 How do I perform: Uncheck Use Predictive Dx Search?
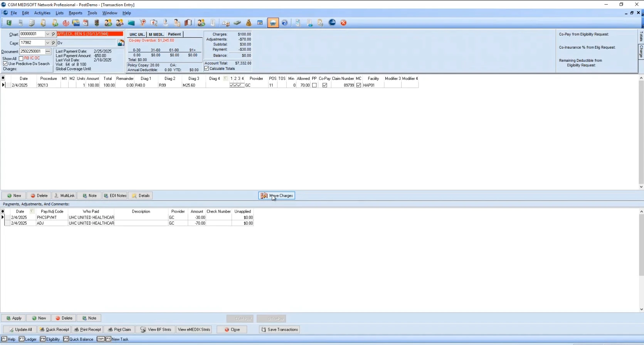5,64
